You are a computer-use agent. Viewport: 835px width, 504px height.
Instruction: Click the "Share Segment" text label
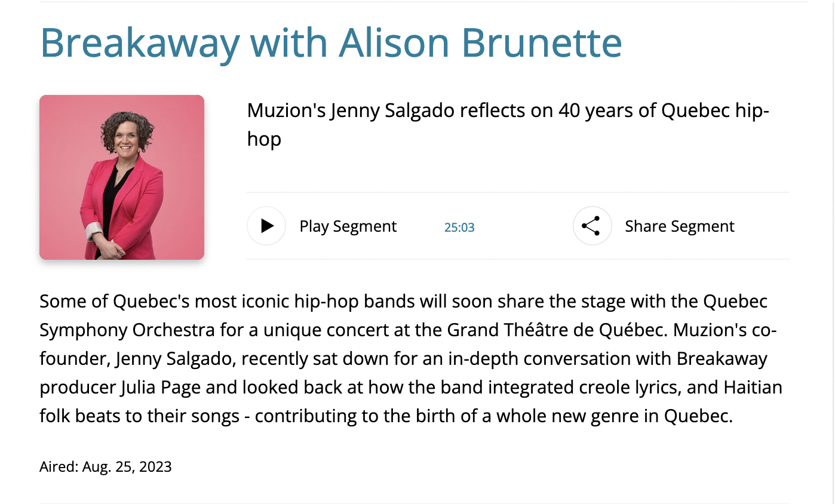679,226
